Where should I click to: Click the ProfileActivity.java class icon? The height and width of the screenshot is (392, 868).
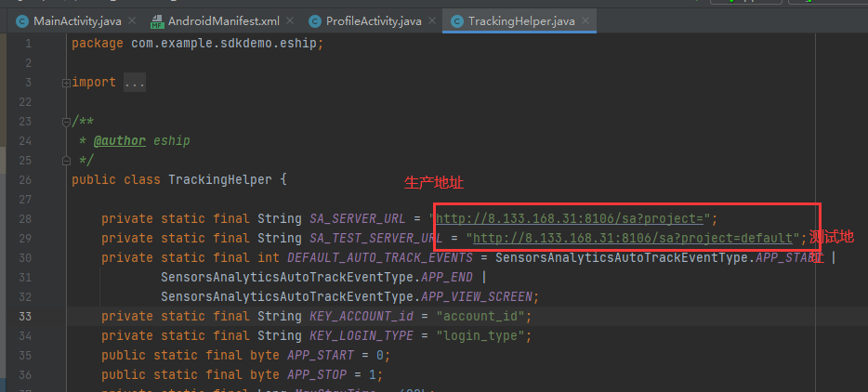[315, 21]
